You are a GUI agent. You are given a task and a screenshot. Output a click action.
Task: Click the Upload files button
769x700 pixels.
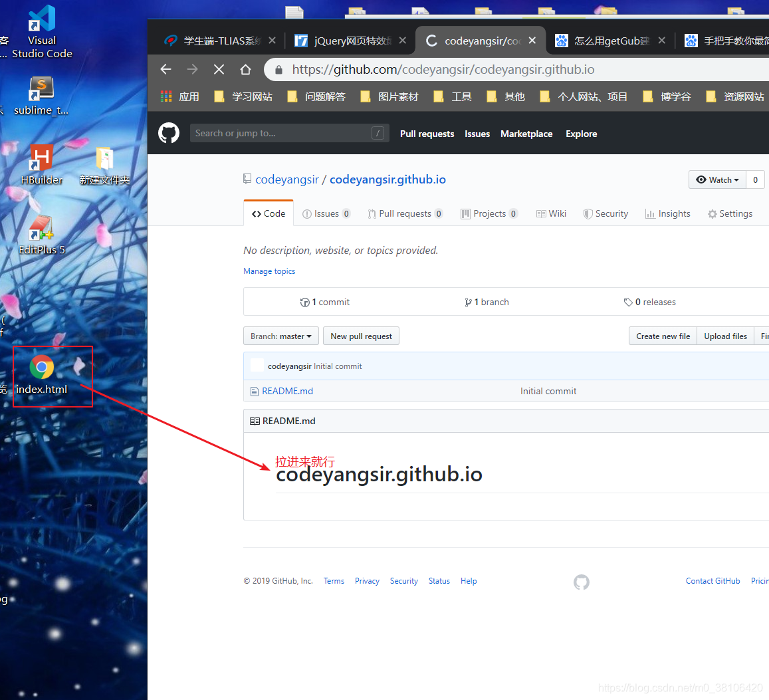725,336
